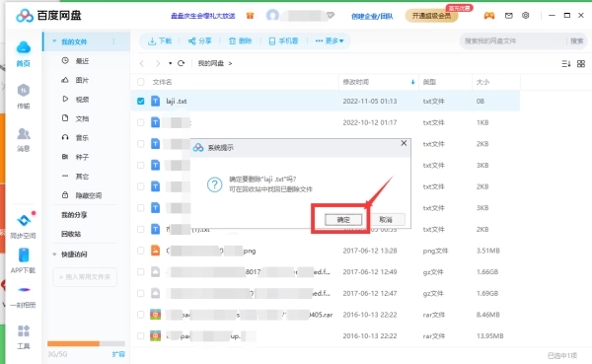Viewport: 592px width, 364px height.
Task: Open the 更多 more dropdown
Action: [x=330, y=40]
